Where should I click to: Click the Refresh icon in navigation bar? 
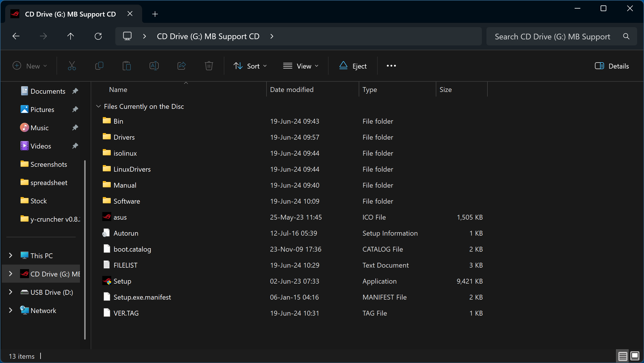point(98,36)
